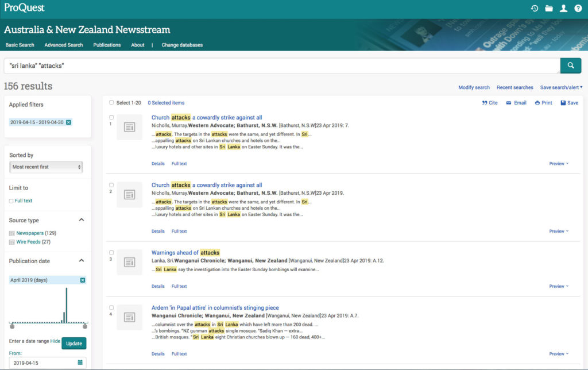This screenshot has width=588, height=370.
Task: Email the selected items
Action: pyautogui.click(x=516, y=103)
